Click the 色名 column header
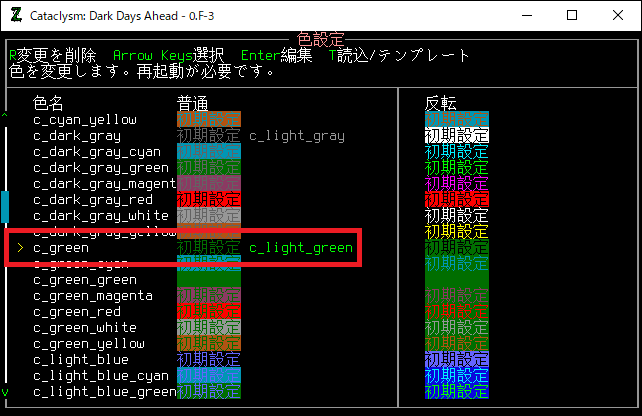This screenshot has height=416, width=642. tap(48, 102)
